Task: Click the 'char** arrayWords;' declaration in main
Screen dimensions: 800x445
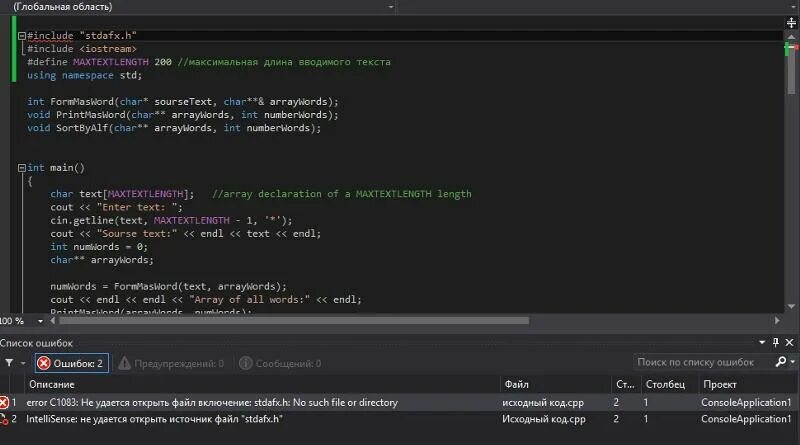Action: click(102, 260)
